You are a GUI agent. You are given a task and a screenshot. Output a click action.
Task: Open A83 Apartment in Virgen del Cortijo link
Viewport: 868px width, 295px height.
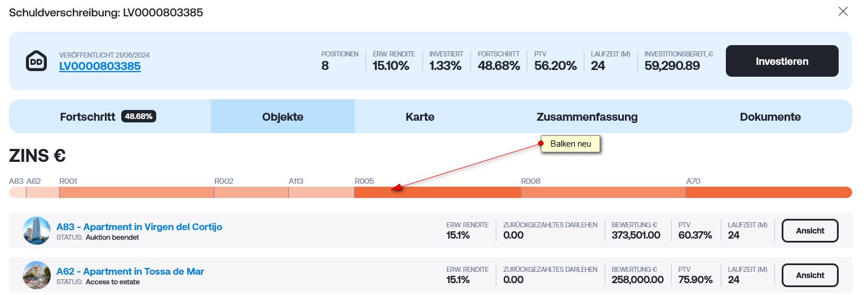tap(139, 227)
